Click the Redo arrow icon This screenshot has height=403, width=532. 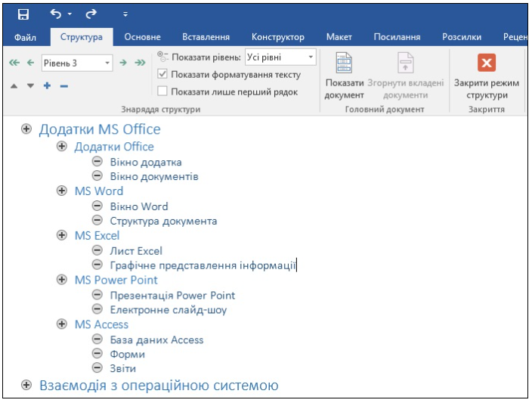click(x=92, y=14)
